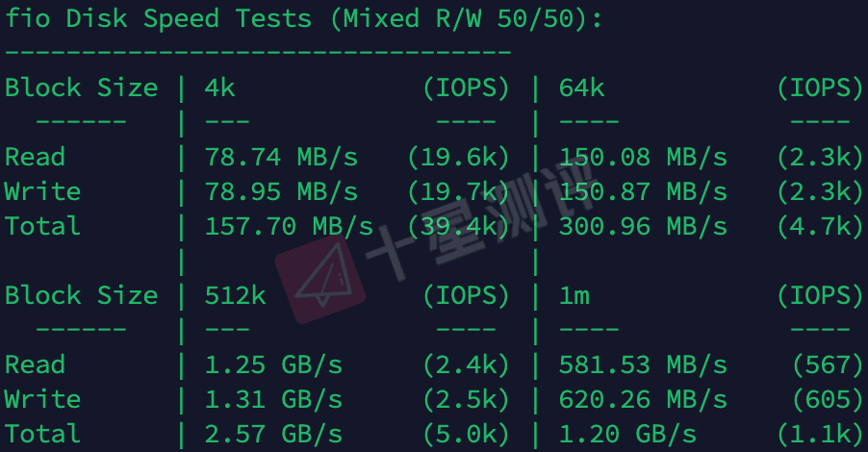Select the 64k total 300.96 MB/s value
Image resolution: width=868 pixels, height=452 pixels.
[x=643, y=226]
